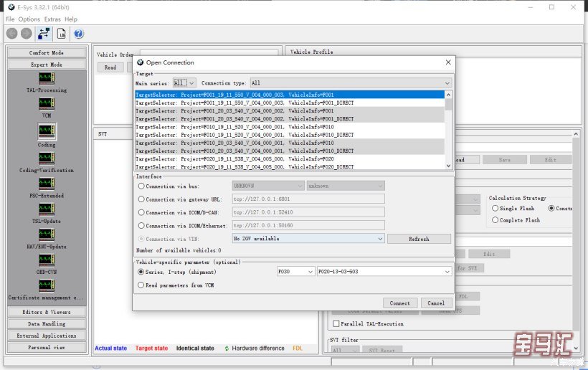Open the VCM module icon

tap(47, 104)
